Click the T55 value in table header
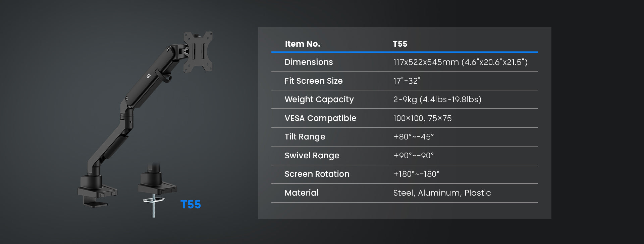 click(x=400, y=44)
